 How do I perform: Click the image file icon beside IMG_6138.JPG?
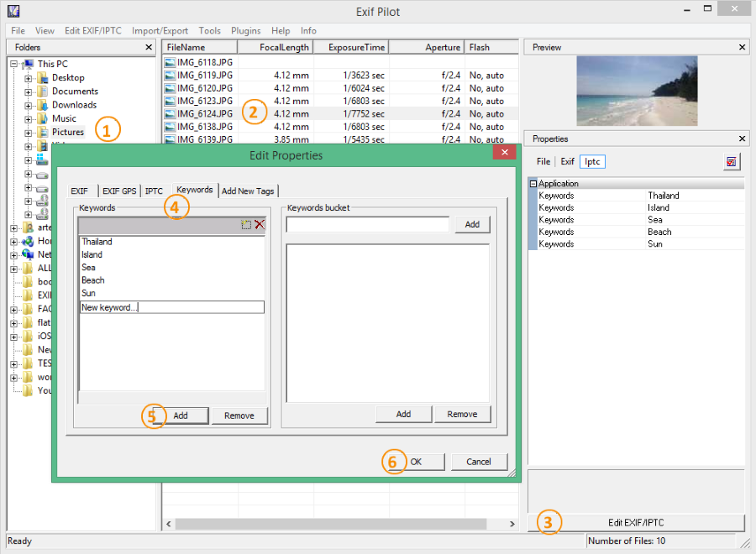point(170,128)
